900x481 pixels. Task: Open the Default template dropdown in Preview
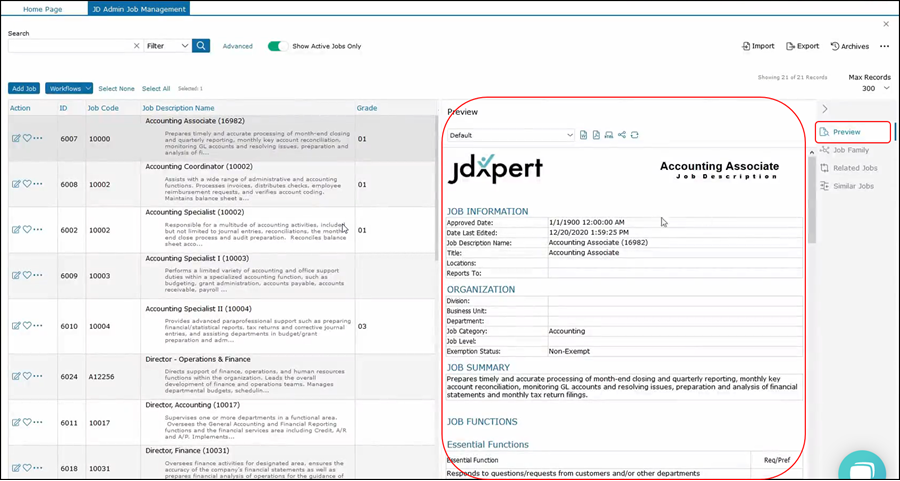[x=511, y=135]
